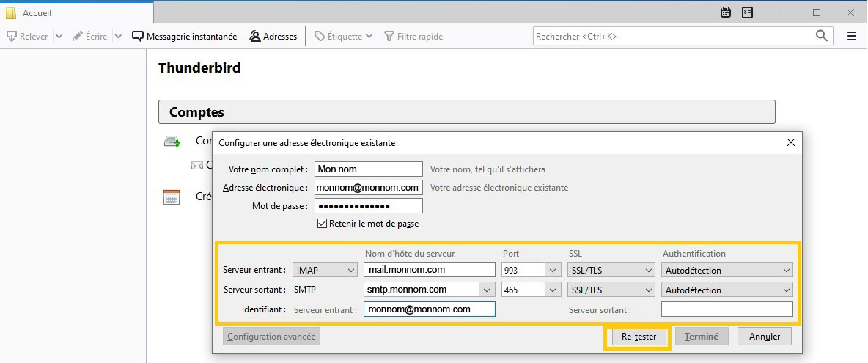Expand the Écrire dropdown arrow
This screenshot has height=363, width=868.
tap(119, 37)
